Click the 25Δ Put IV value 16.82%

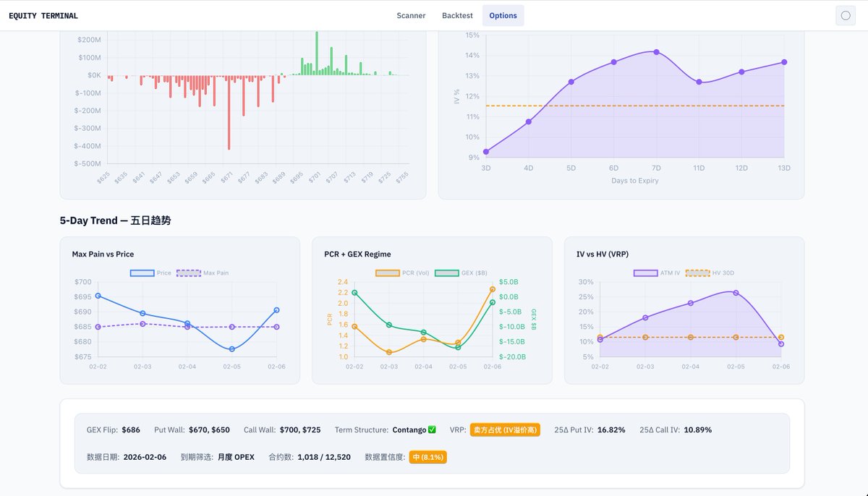coord(611,429)
